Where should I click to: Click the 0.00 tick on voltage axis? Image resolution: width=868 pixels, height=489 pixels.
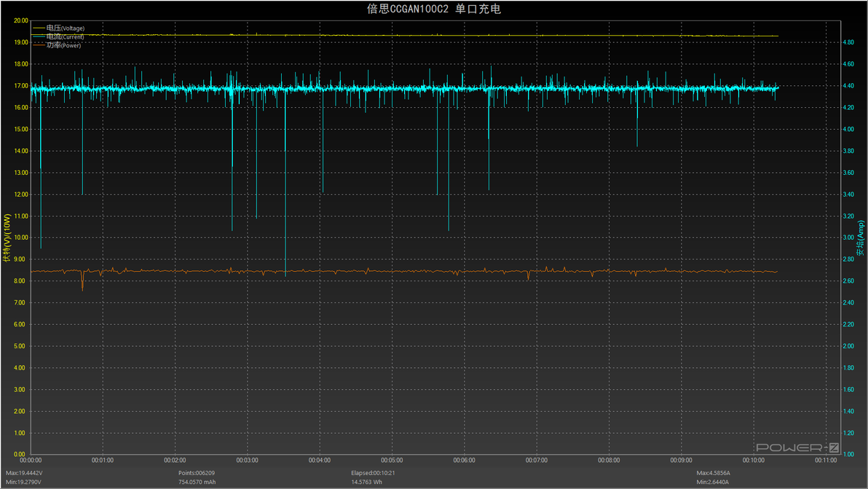click(20, 454)
